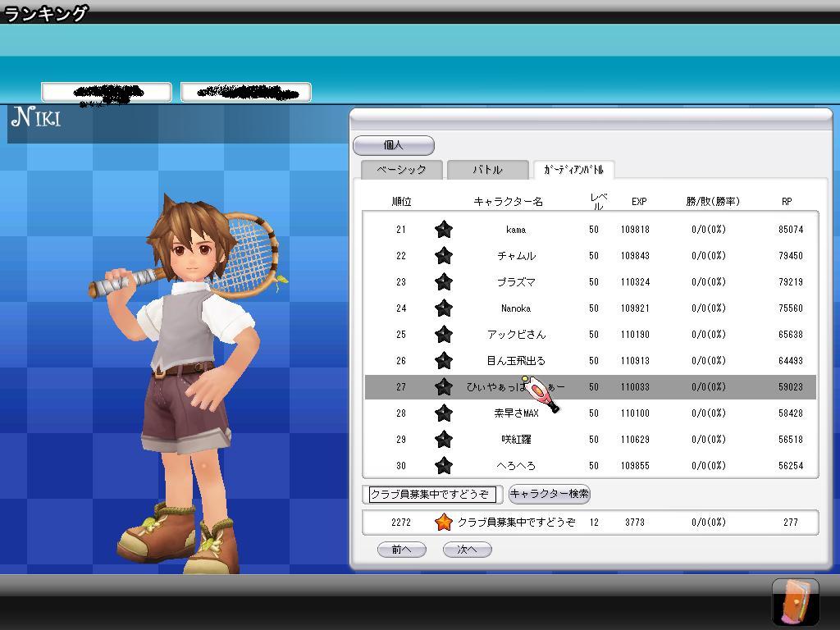Click the star icon of rank 30 へろへろ
This screenshot has height=630, width=840.
(443, 466)
